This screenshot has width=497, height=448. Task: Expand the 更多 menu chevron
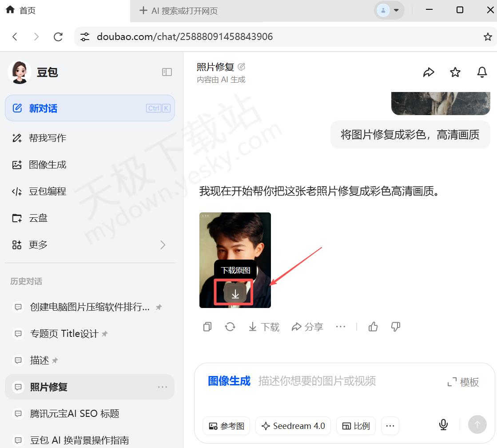pos(163,245)
